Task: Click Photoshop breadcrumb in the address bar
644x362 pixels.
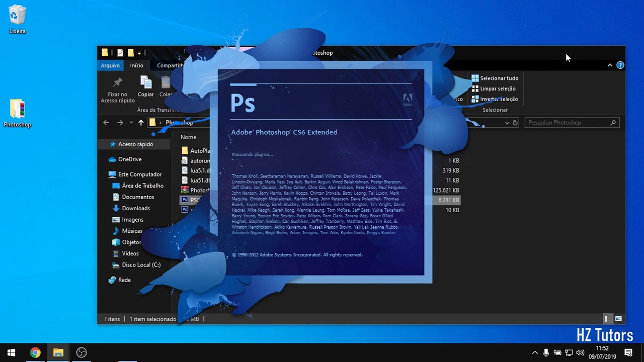Action: coord(180,123)
